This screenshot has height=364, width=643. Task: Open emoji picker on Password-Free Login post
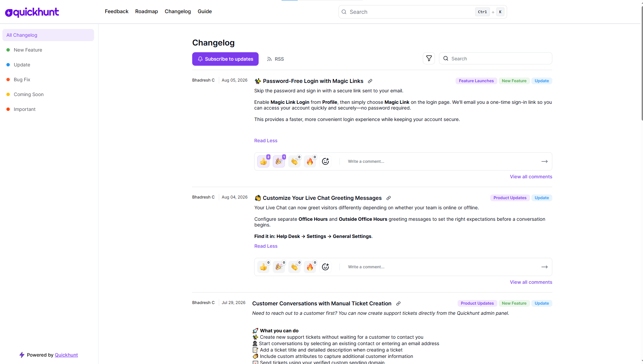click(x=325, y=161)
